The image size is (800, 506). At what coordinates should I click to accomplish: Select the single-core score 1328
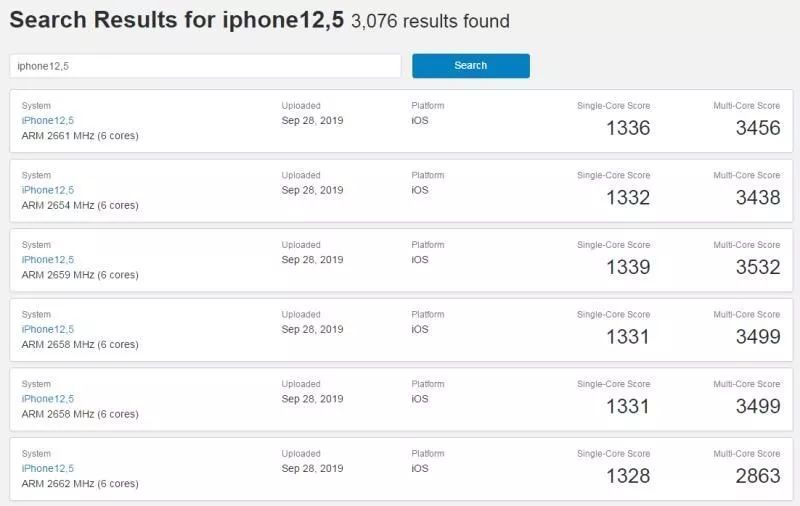click(x=628, y=476)
